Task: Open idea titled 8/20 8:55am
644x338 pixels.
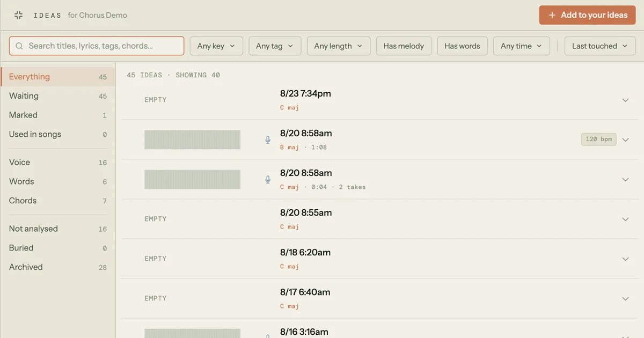Action: coord(306,212)
